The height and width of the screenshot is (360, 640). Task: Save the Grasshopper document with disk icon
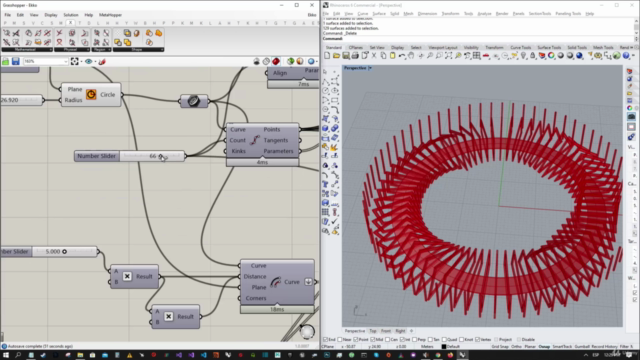16,61
